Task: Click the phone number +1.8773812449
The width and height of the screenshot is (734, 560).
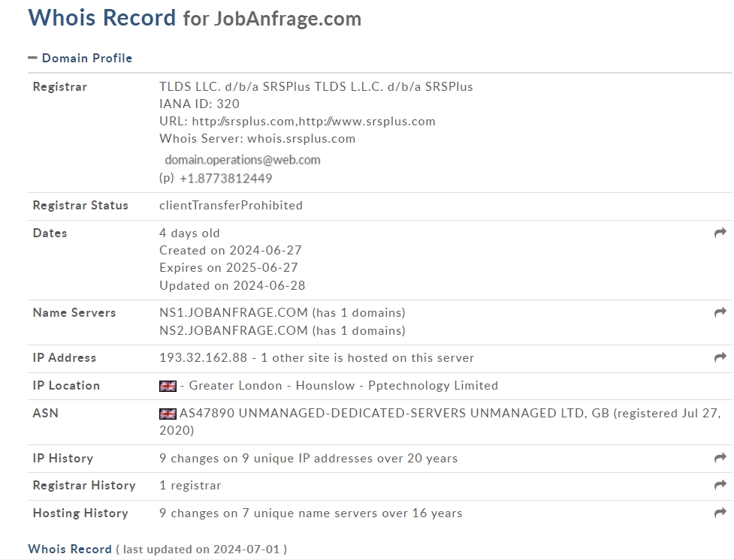Action: [225, 178]
